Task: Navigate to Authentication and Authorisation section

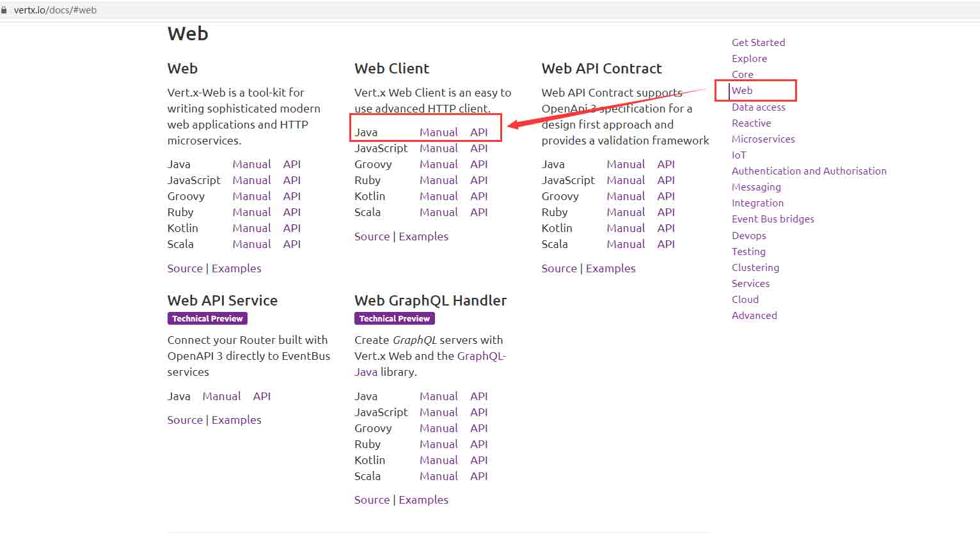Action: pos(809,171)
